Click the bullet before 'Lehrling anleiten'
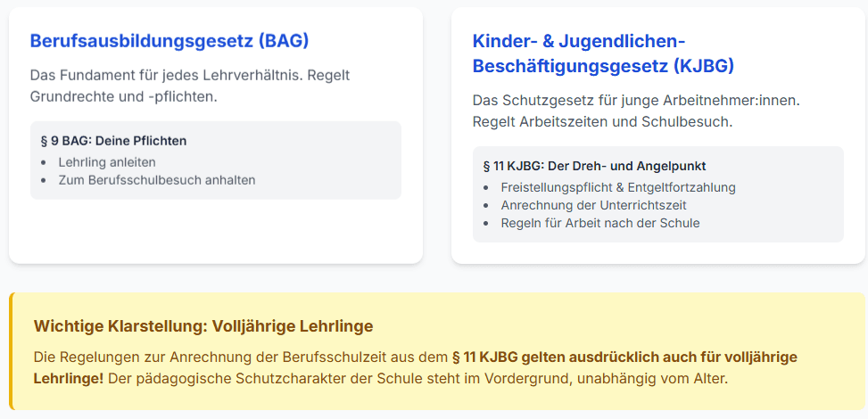Image resolution: width=868 pixels, height=419 pixels. point(45,163)
